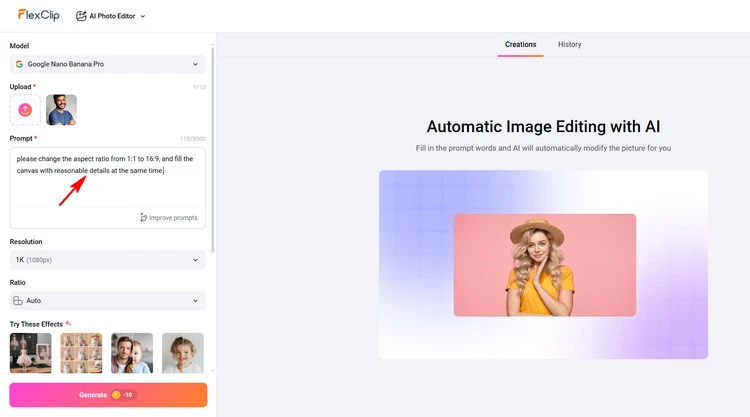750x417 pixels.
Task: Click the pink upload image button
Action: pyautogui.click(x=25, y=110)
